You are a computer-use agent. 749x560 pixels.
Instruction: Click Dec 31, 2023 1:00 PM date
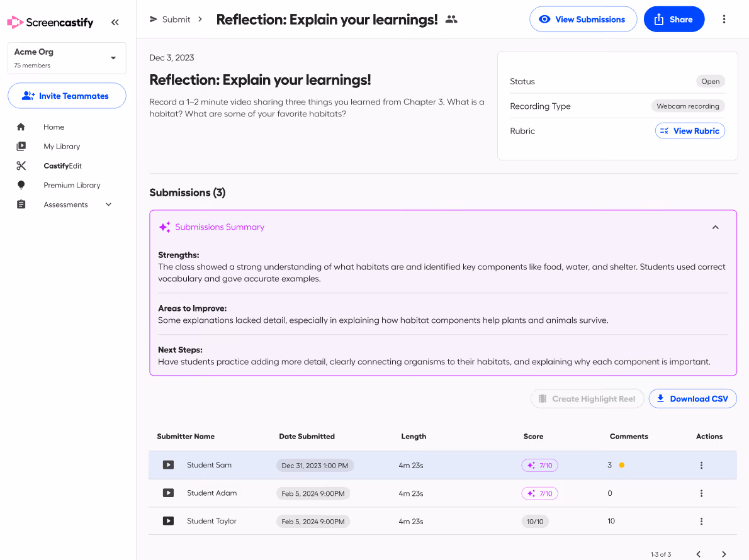point(315,466)
